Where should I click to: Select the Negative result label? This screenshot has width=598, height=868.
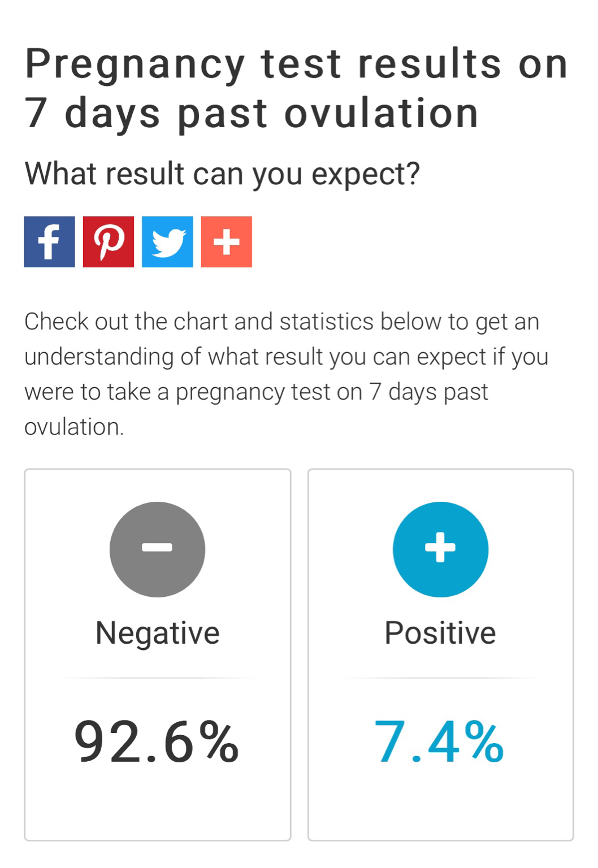157,633
